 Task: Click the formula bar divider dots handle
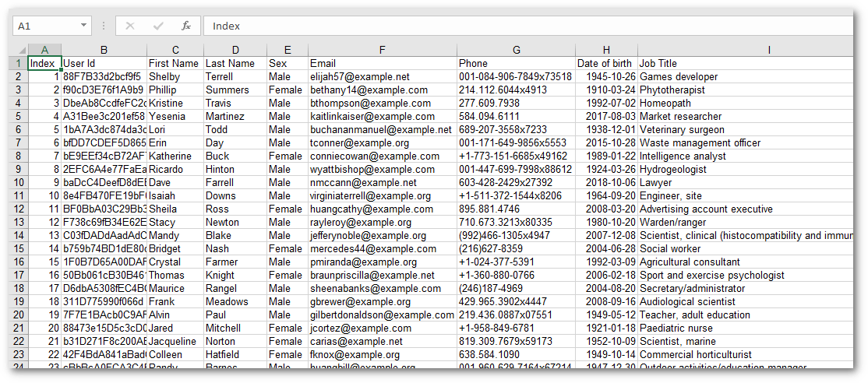(104, 26)
